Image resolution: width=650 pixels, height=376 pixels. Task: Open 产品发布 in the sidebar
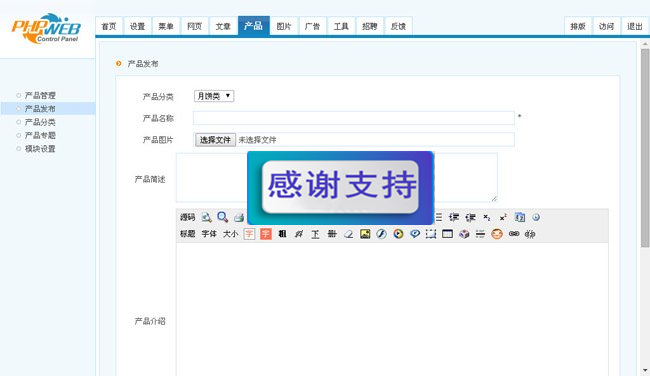(x=40, y=109)
